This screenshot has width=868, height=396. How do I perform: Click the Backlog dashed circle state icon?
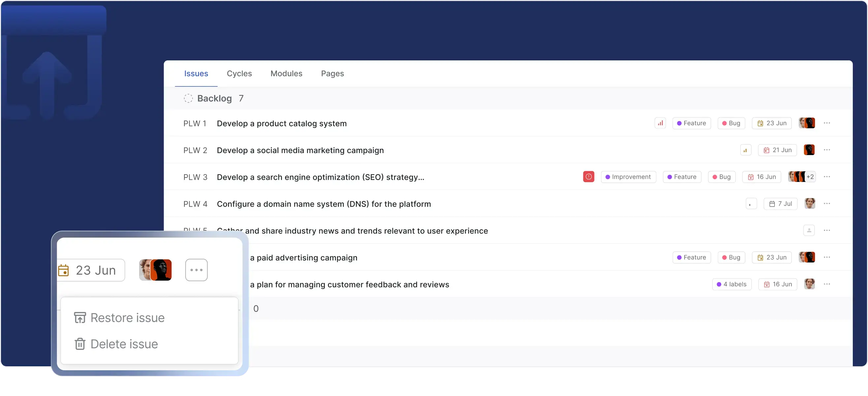(x=188, y=98)
